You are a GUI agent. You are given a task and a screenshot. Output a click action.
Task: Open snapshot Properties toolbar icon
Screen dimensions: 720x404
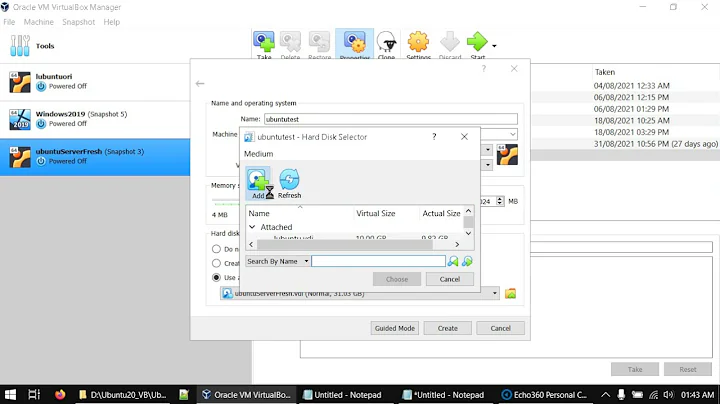point(354,44)
